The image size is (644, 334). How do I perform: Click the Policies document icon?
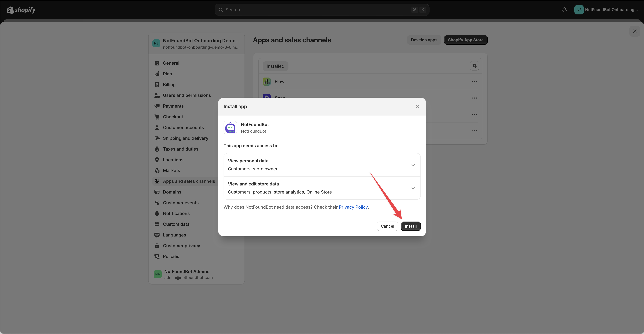pyautogui.click(x=157, y=257)
